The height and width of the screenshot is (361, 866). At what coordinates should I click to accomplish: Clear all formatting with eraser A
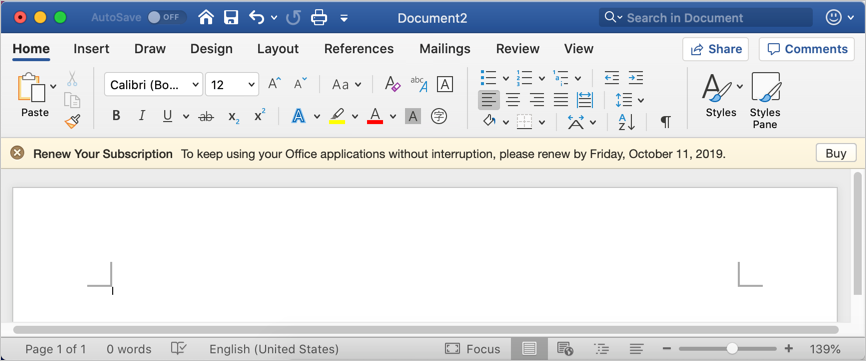click(392, 84)
